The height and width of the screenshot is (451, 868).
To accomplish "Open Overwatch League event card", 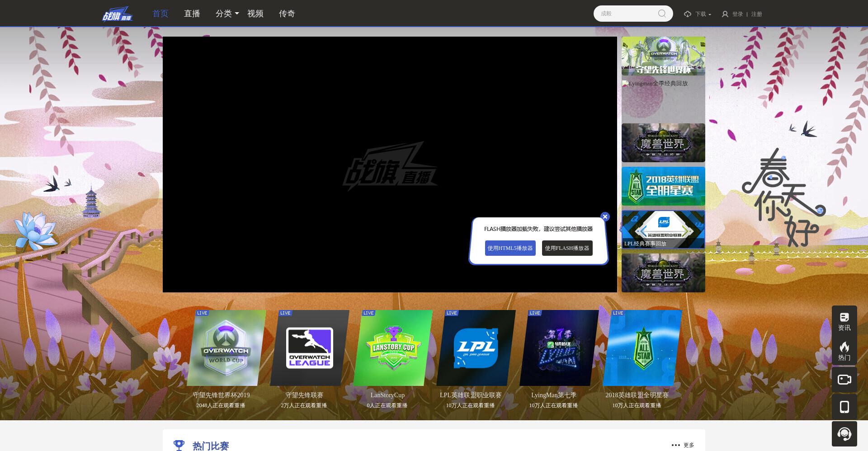I will click(x=310, y=348).
